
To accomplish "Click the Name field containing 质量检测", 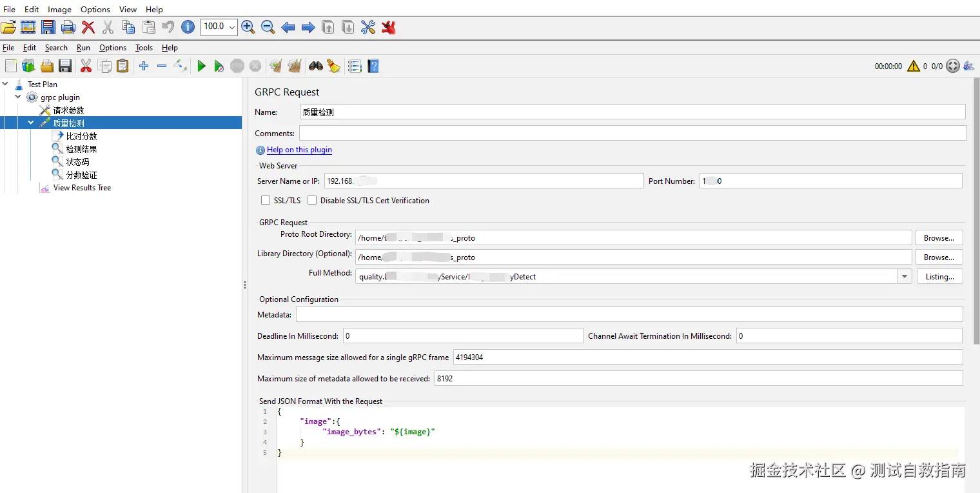I will (x=632, y=112).
